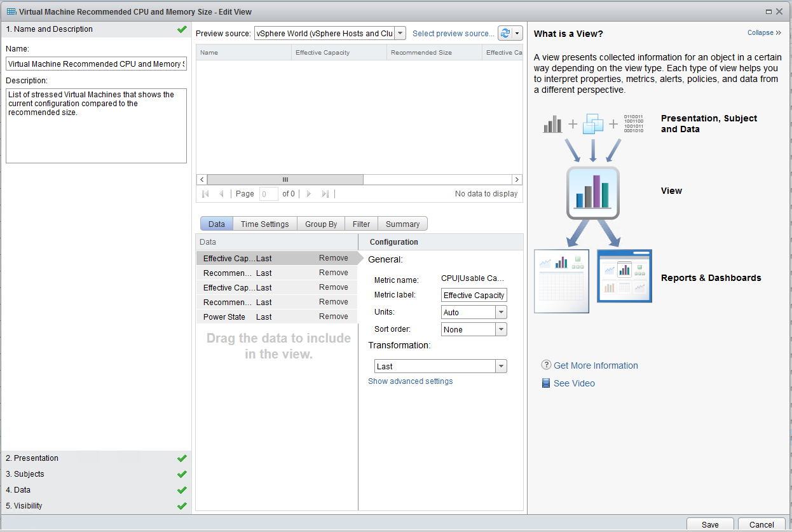Screen dimensions: 792x532
Task: Click the page number input field
Action: tap(269, 194)
